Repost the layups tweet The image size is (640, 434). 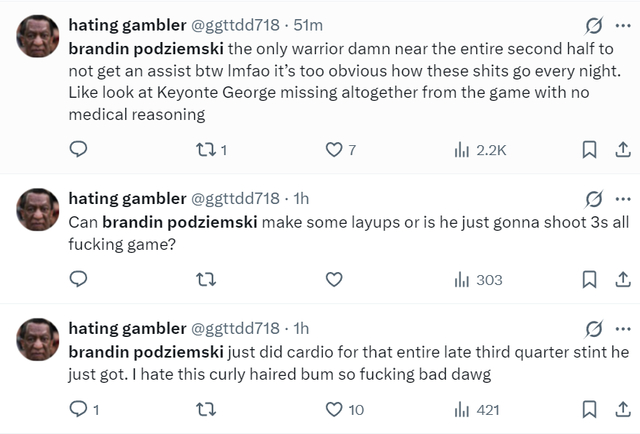coord(207,280)
